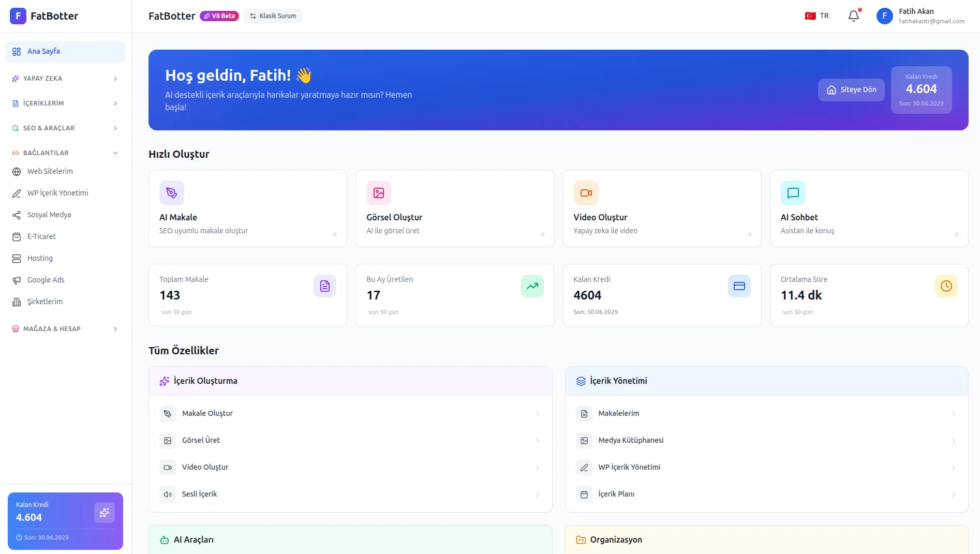Open the AI Sohbet chat bubble icon

point(793,193)
